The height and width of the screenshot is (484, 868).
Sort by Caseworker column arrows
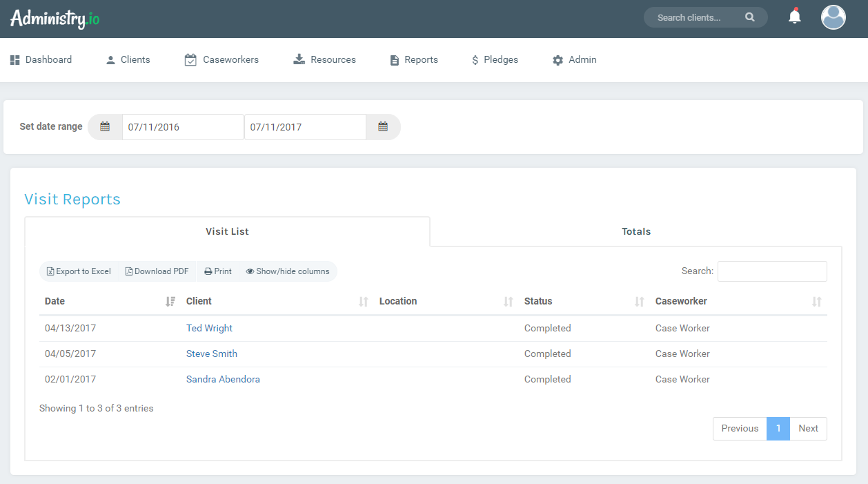tap(816, 302)
